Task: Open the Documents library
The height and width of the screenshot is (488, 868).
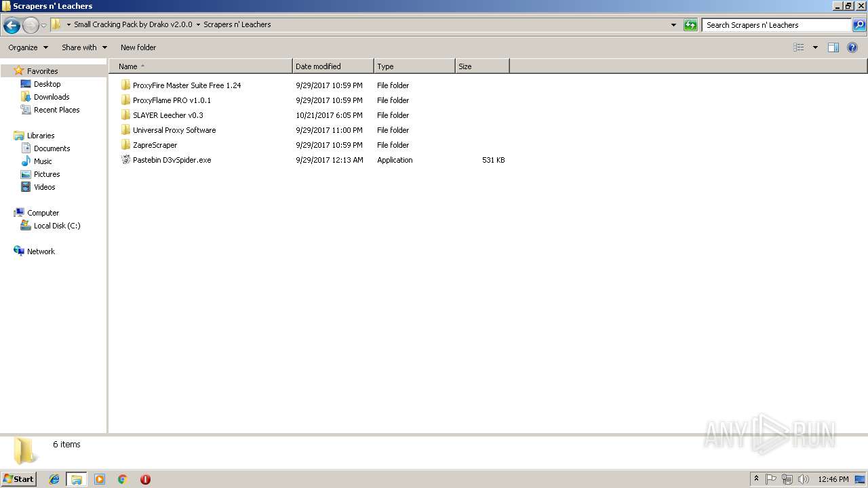Action: 52,148
